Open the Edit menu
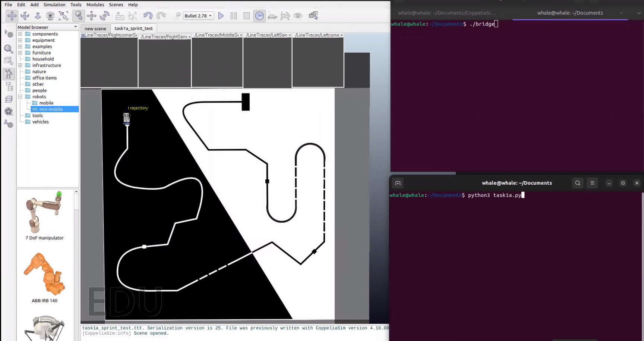644x341 pixels. click(x=21, y=4)
